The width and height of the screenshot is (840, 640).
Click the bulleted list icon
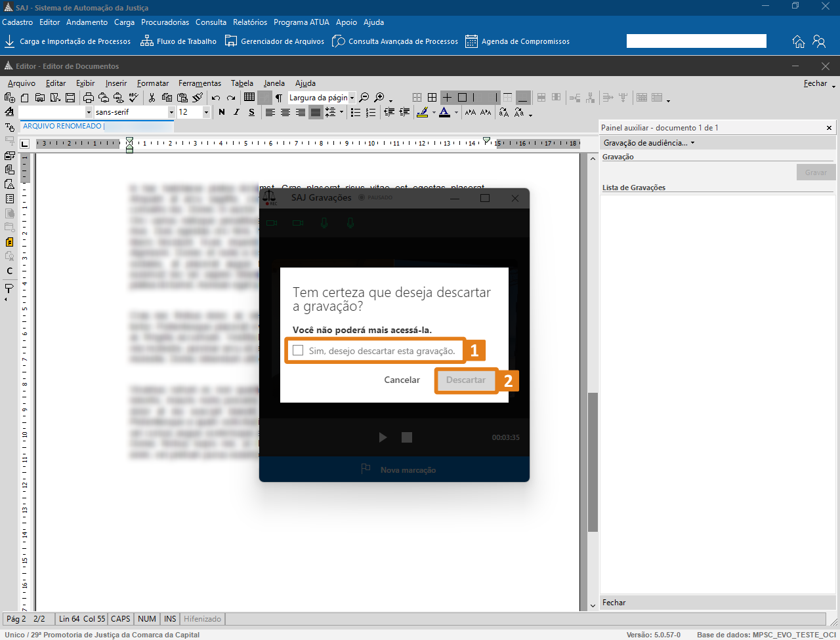click(x=356, y=112)
